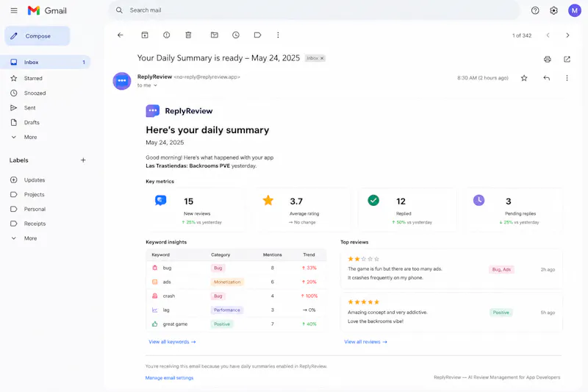Delete this email with trash icon
The width and height of the screenshot is (588, 392).
click(188, 35)
